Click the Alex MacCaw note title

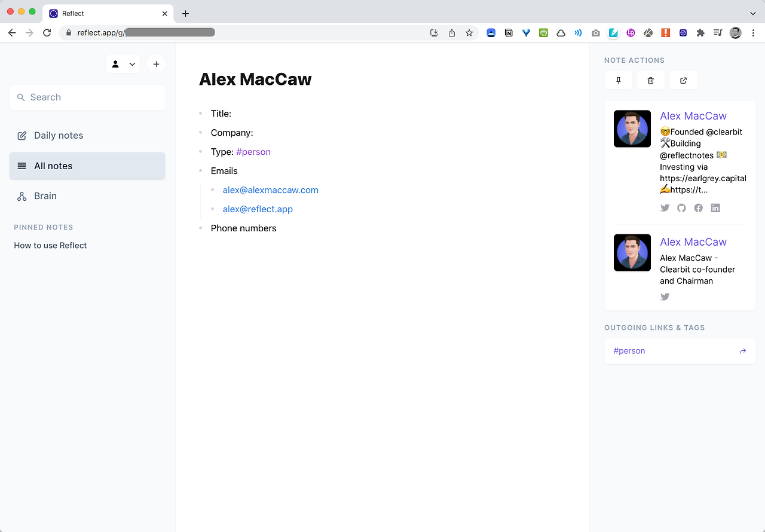255,80
